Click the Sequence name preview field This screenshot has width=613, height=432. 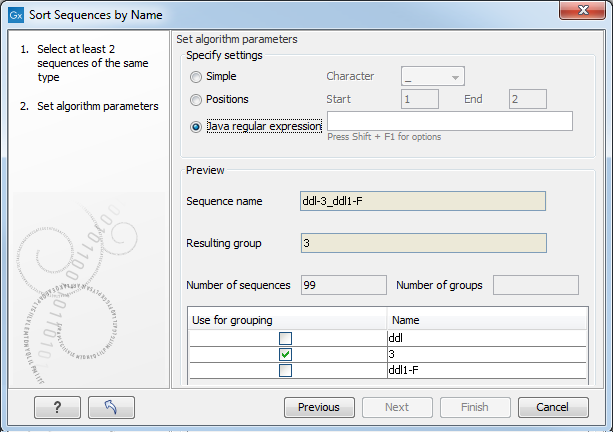click(423, 201)
